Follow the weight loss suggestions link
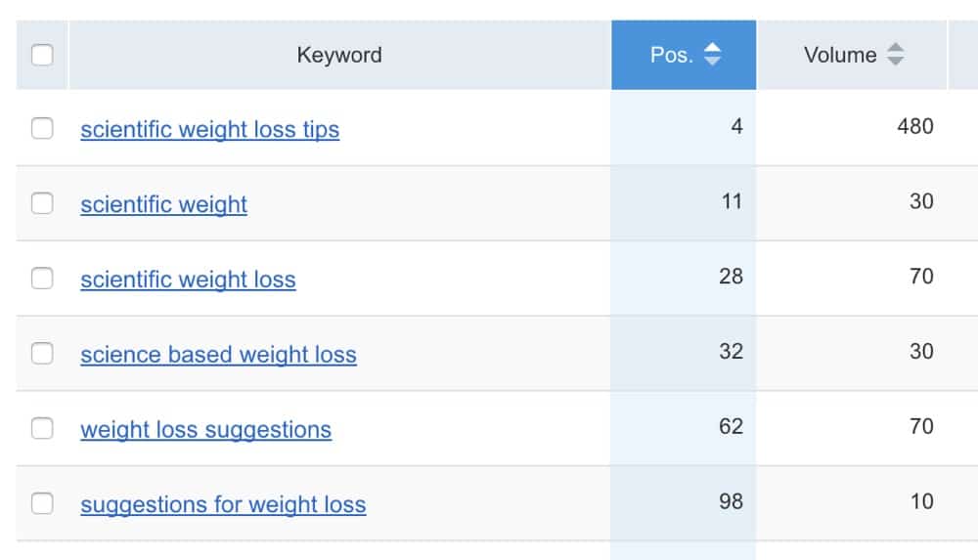Screen dimensions: 978x560 click(205, 429)
